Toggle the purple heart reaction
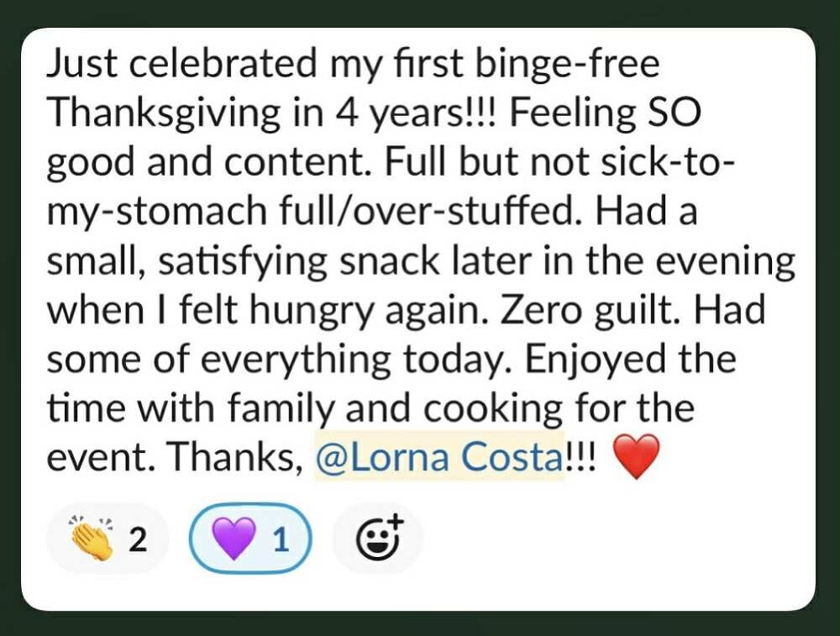Viewport: 840px width, 636px height. click(x=250, y=539)
